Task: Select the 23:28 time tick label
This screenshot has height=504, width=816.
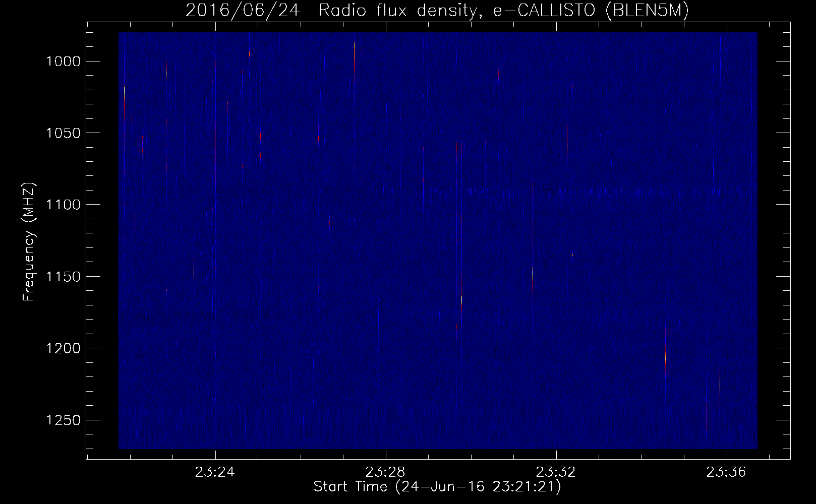Action: [386, 472]
